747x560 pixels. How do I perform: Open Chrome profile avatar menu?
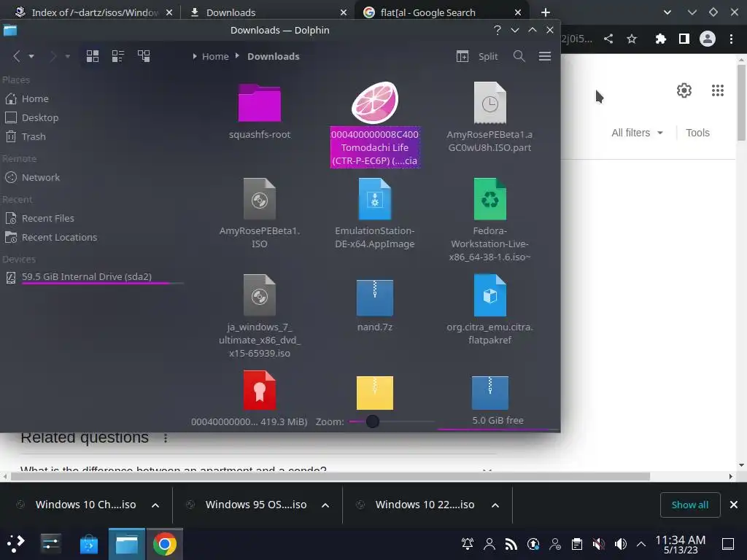point(708,39)
